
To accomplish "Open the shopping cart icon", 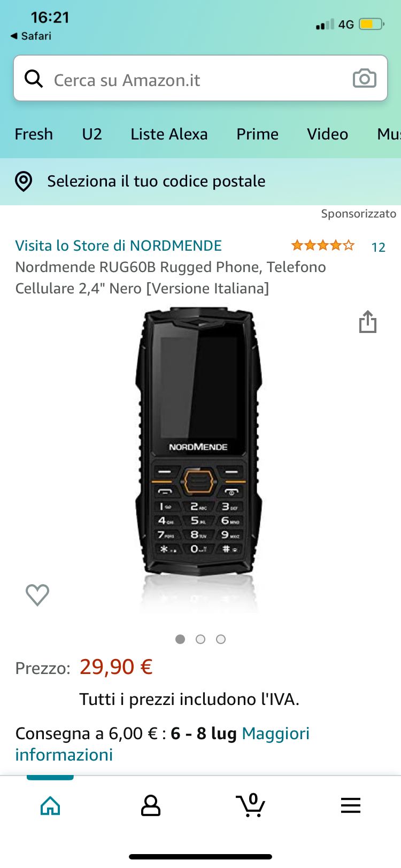I will pyautogui.click(x=251, y=805).
